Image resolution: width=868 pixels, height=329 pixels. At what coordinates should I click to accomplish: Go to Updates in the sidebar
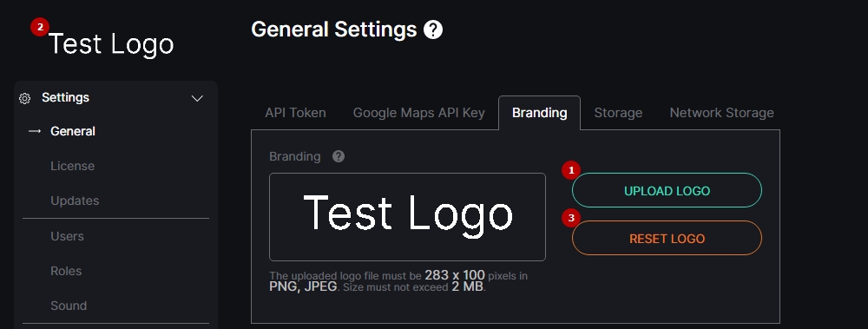point(75,201)
